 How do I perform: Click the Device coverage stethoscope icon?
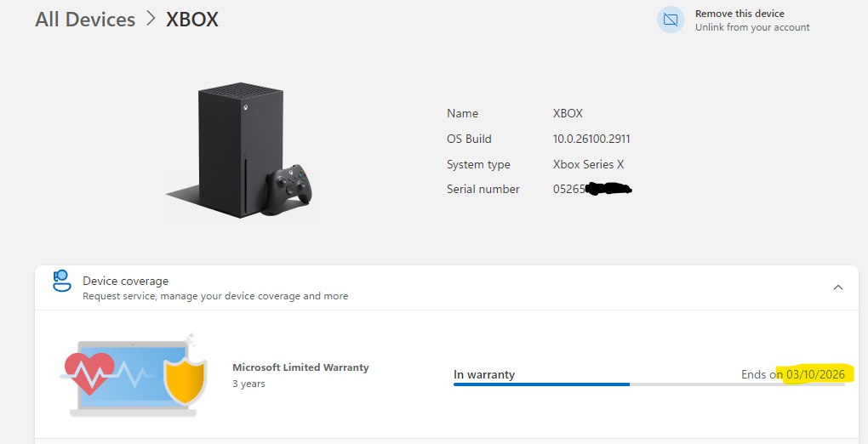pos(61,281)
